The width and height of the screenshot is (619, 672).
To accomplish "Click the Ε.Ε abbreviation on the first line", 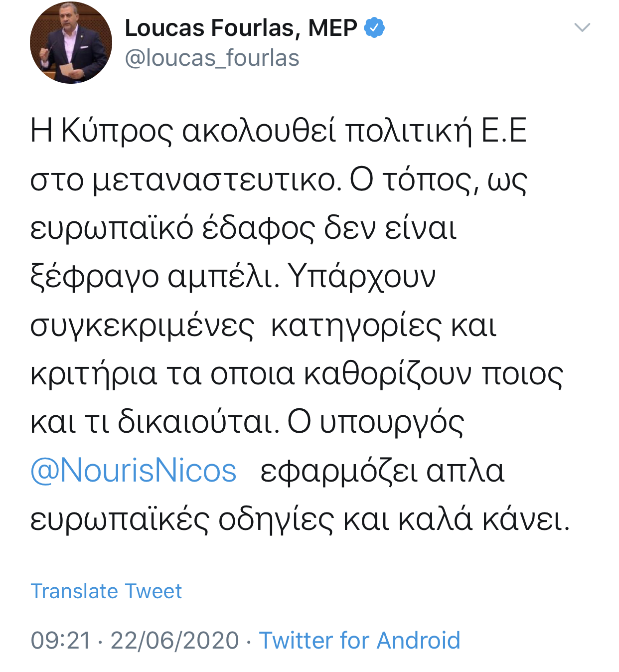I will click(x=504, y=131).
